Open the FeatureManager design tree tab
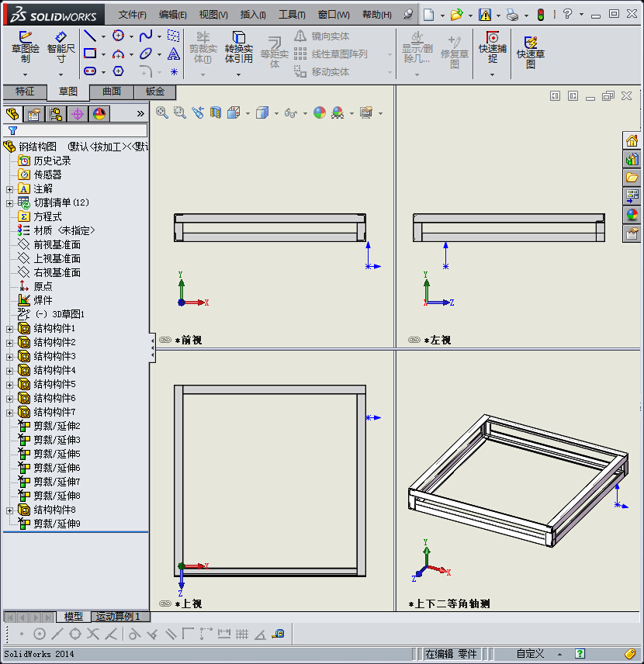This screenshot has height=664, width=644. coord(12,114)
